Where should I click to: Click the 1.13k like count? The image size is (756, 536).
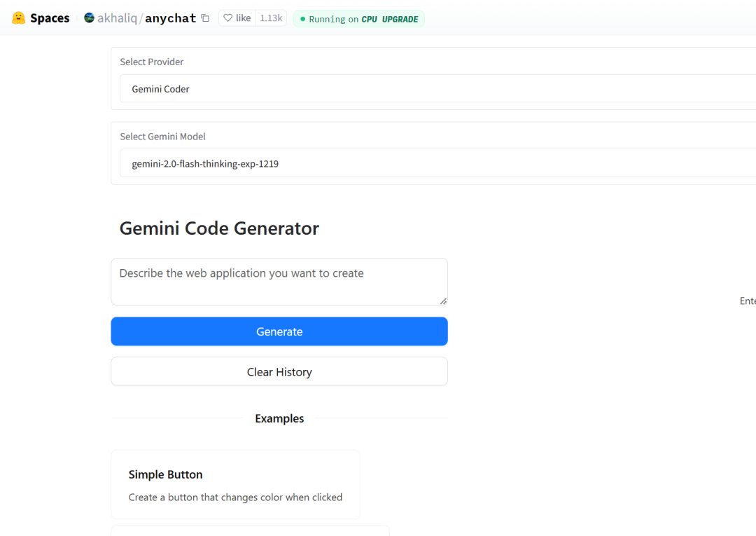pyautogui.click(x=269, y=18)
